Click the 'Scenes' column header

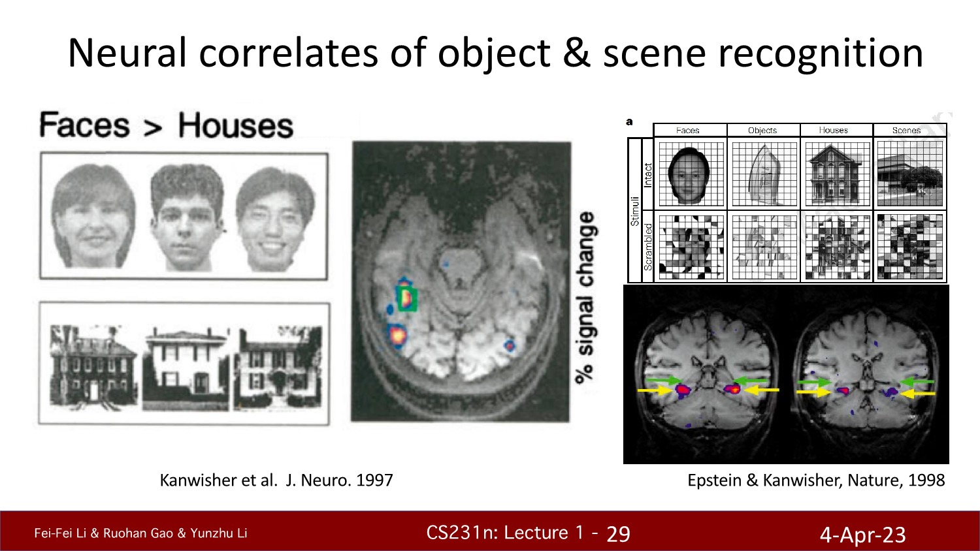907,130
